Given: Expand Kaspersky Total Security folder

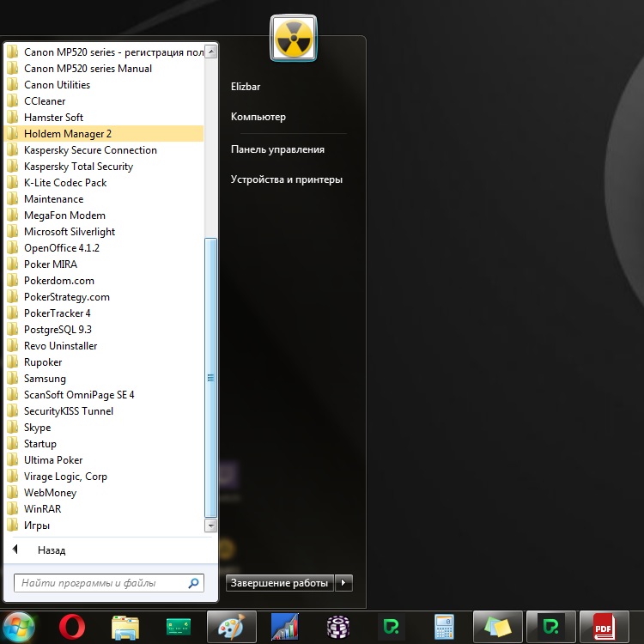Looking at the screenshot, I should (104, 167).
